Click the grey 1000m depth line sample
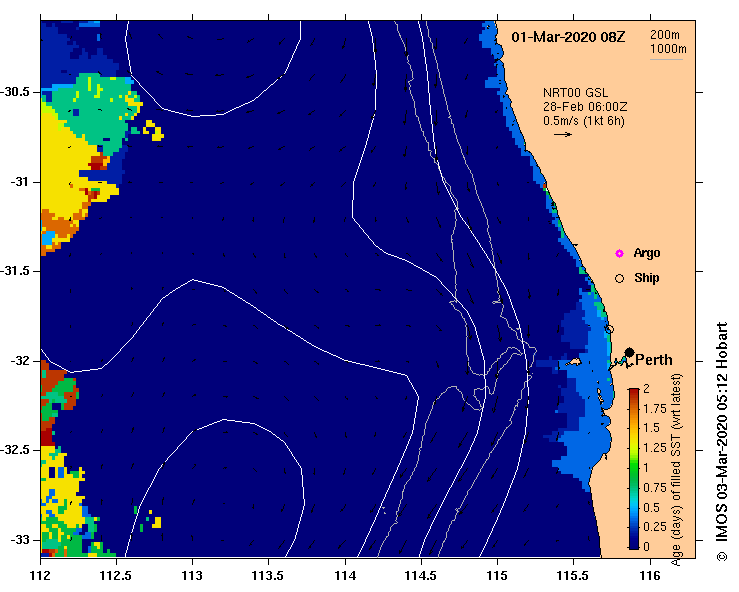This screenshot has height=592, width=739. 666,59
